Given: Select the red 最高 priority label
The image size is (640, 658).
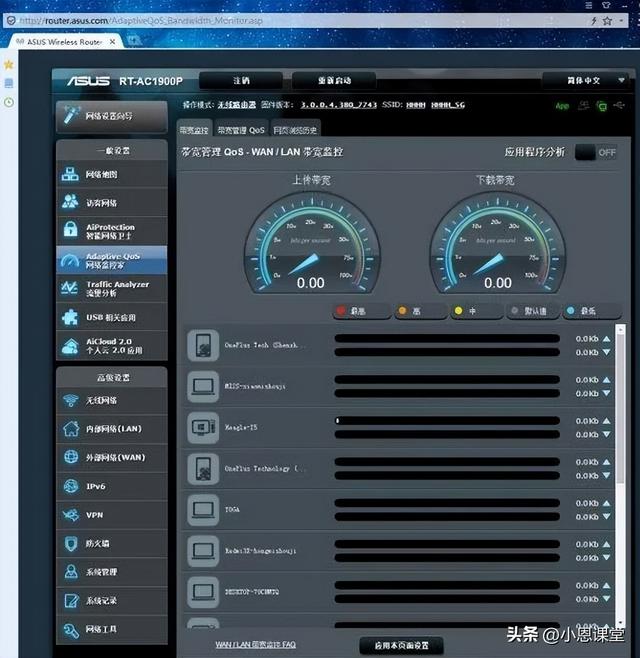Looking at the screenshot, I should [362, 311].
